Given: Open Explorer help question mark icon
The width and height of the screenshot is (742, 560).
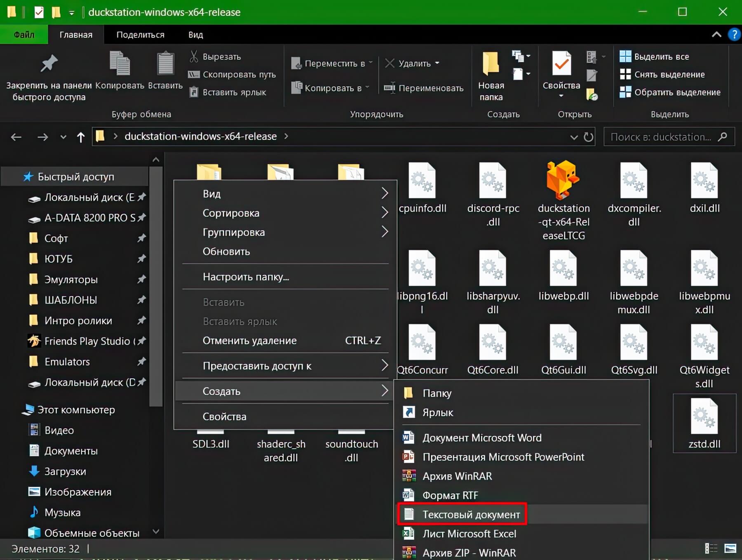Looking at the screenshot, I should coord(734,35).
